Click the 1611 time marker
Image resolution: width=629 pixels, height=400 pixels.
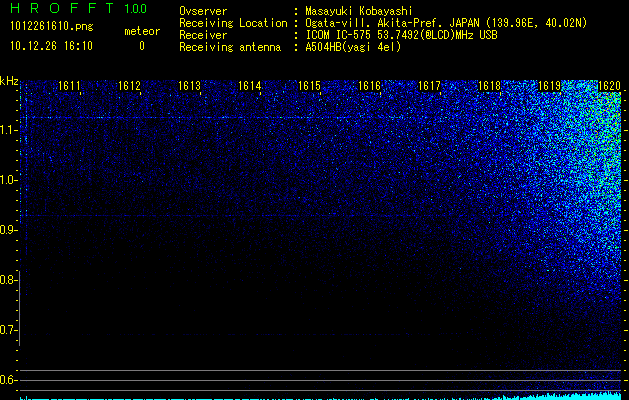point(69,86)
